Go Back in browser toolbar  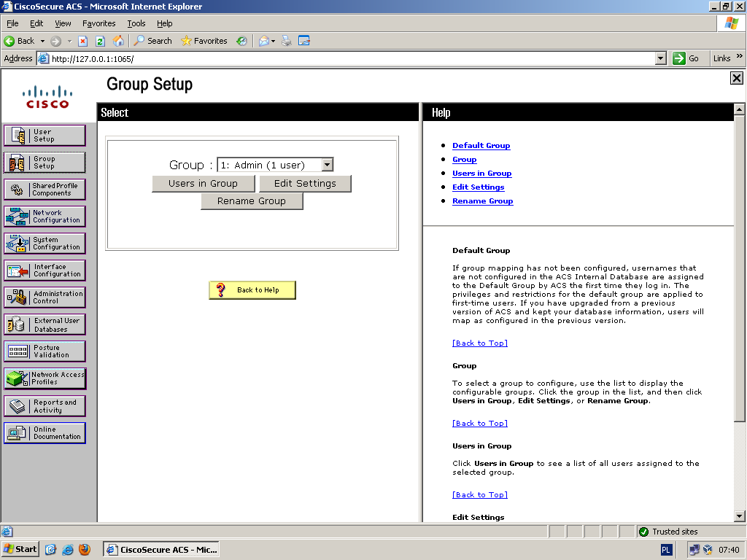click(20, 41)
